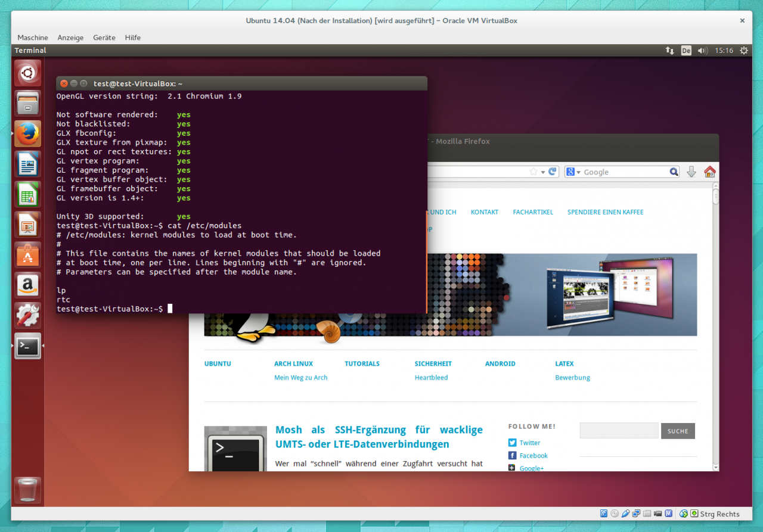Click the VirtualBox network status icon
This screenshot has width=763, height=532.
[636, 514]
